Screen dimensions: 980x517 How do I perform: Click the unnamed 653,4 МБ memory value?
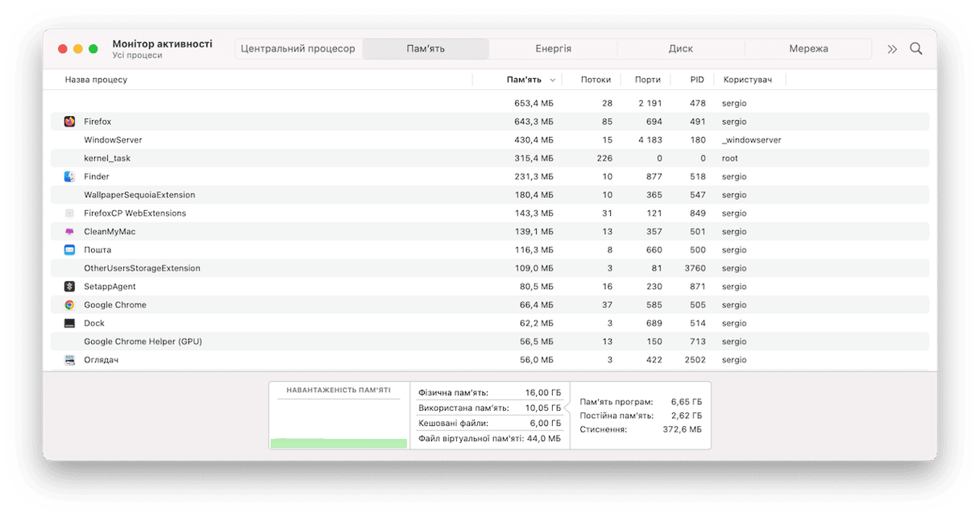[x=534, y=103]
